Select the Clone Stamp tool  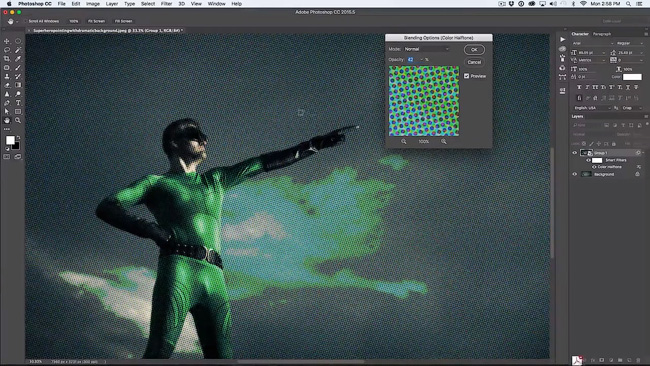(x=7, y=76)
